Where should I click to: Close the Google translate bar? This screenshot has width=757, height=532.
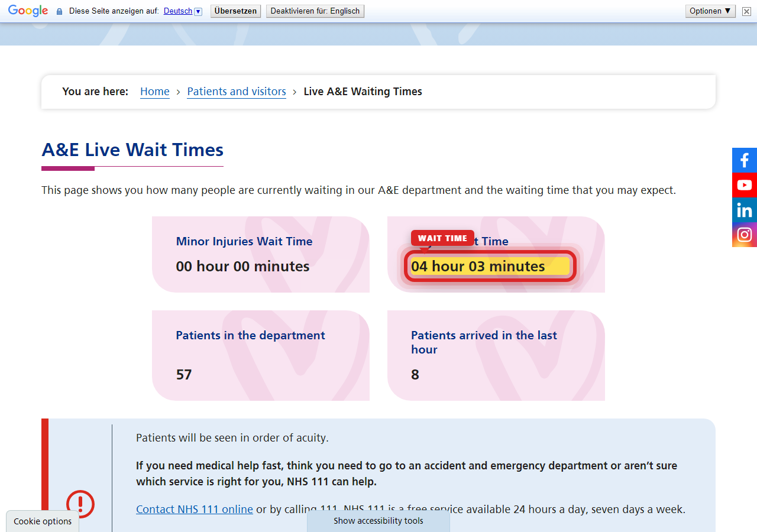[x=746, y=11]
